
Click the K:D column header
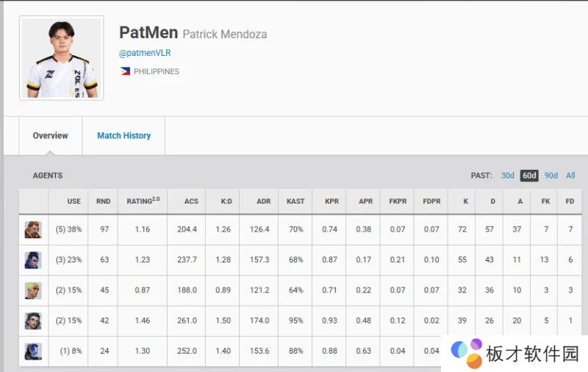coord(223,201)
